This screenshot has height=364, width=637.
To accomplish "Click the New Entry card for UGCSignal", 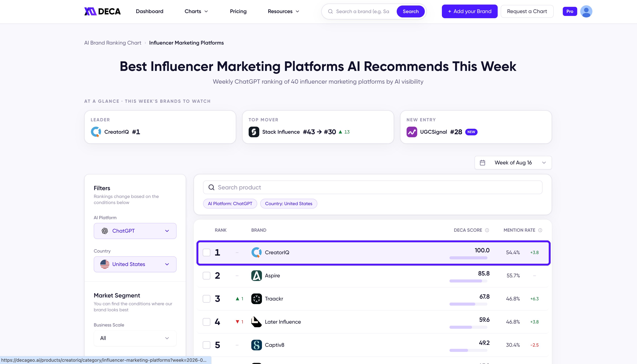I will click(x=476, y=127).
